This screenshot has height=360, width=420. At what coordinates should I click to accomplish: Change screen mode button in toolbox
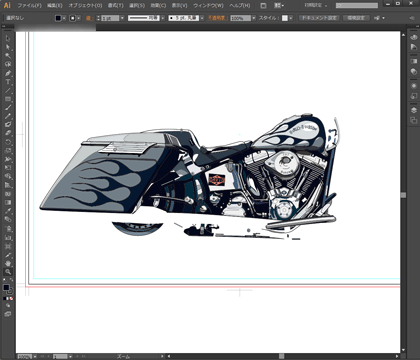(8, 314)
